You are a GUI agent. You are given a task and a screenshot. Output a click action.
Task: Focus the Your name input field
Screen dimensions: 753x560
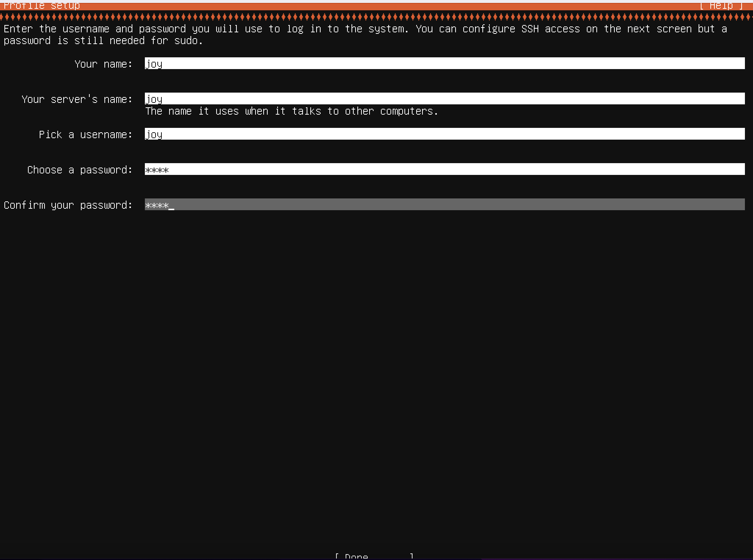point(444,63)
